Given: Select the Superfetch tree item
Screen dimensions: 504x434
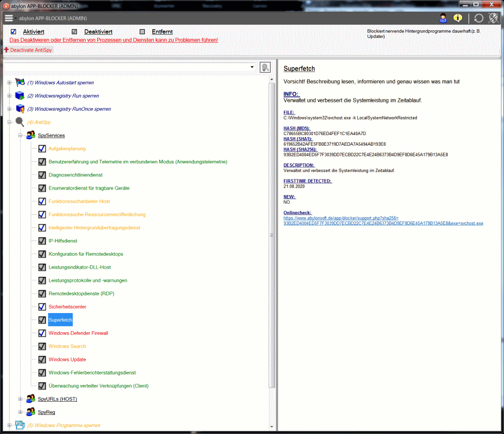Looking at the screenshot, I should point(60,320).
